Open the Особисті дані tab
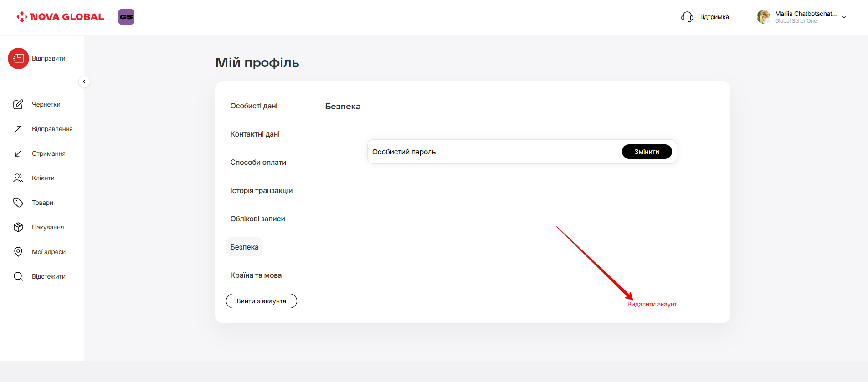Screen dimensions: 868x382 [x=254, y=106]
